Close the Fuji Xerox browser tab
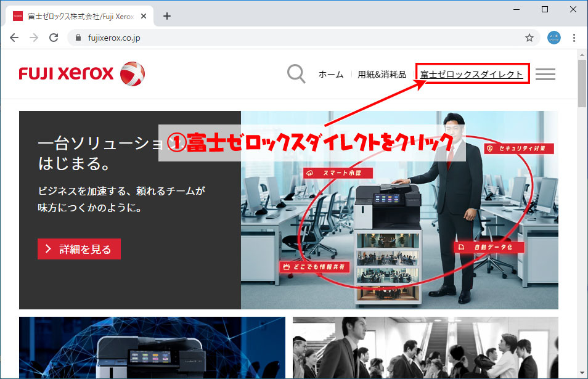Viewport: 588px width, 379px height. click(143, 16)
